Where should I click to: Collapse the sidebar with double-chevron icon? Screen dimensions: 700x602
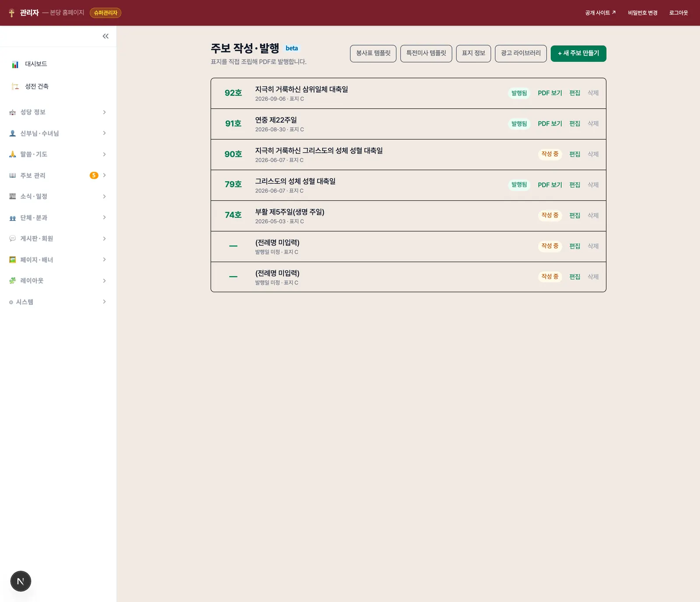coord(105,36)
